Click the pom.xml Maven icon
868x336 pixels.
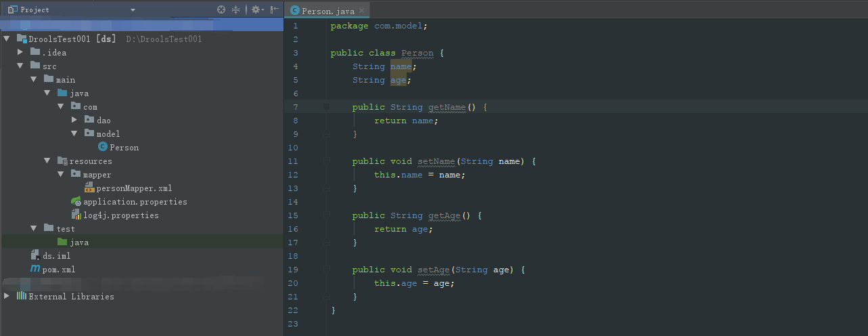pyautogui.click(x=35, y=269)
